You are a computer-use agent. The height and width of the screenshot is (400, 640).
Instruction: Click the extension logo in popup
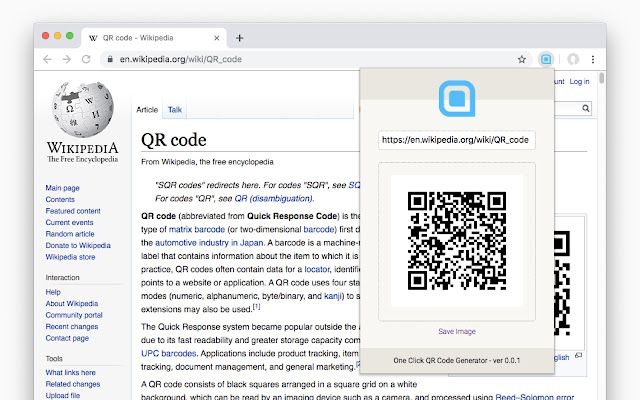(457, 98)
